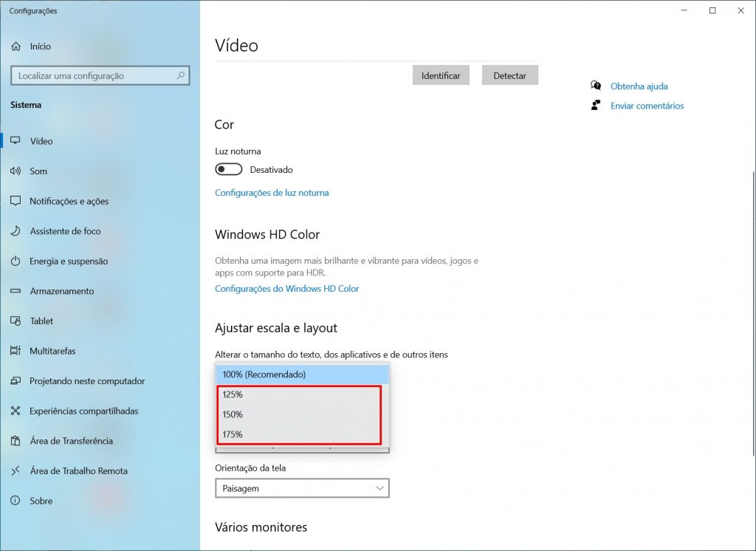This screenshot has height=551, width=756.
Task: Open Assistente de foco page label
Action: (x=65, y=231)
